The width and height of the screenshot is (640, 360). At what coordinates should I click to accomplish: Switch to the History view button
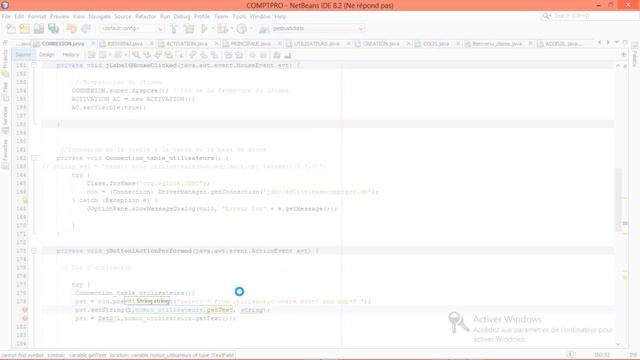[70, 55]
